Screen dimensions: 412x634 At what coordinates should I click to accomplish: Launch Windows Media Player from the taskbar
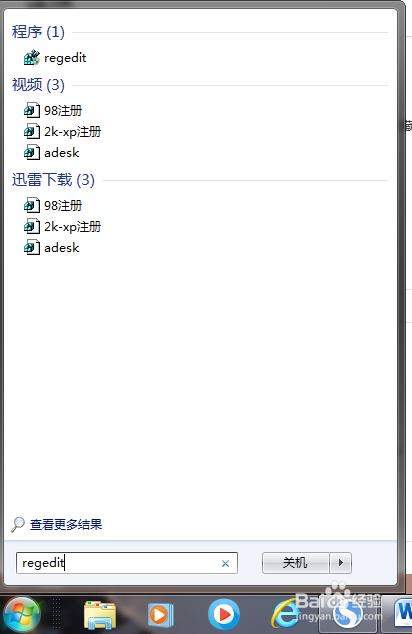[161, 615]
